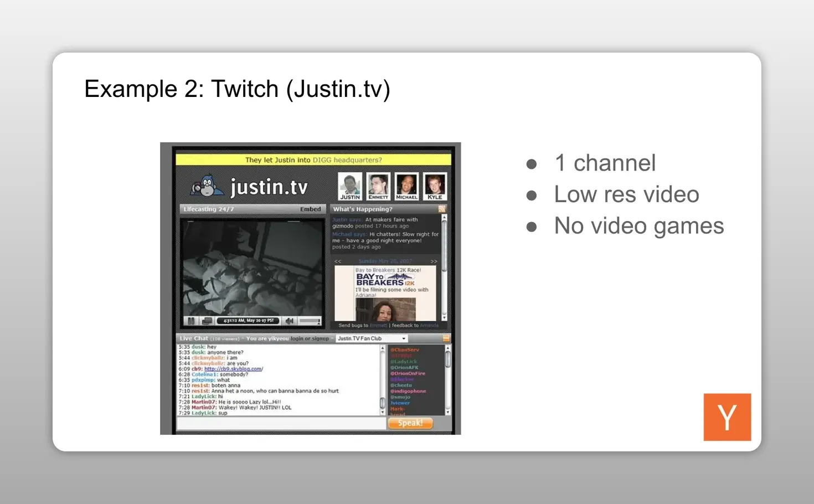Click chat log scroll down arrow

pyautogui.click(x=382, y=412)
